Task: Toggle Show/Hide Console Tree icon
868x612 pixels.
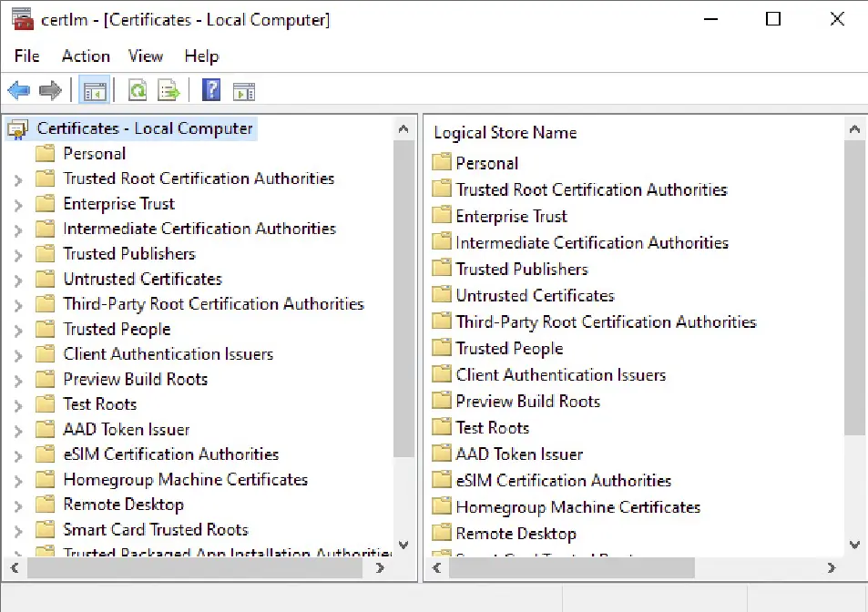Action: 95,90
